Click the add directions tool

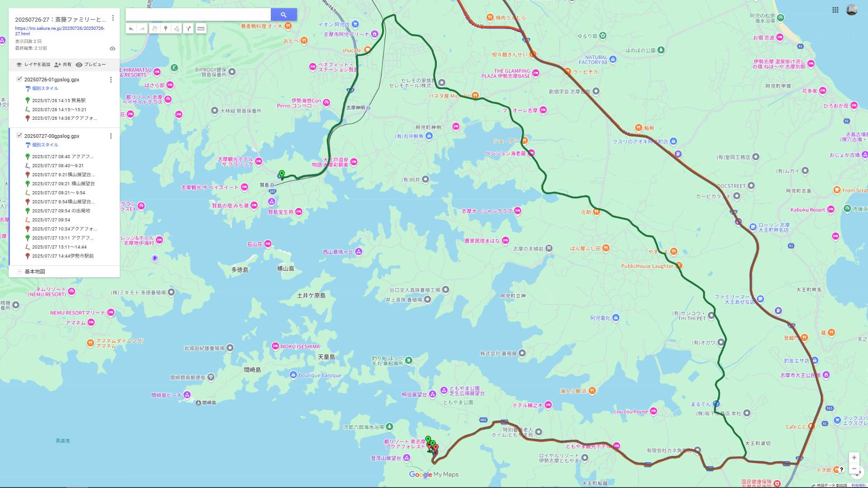(x=189, y=28)
